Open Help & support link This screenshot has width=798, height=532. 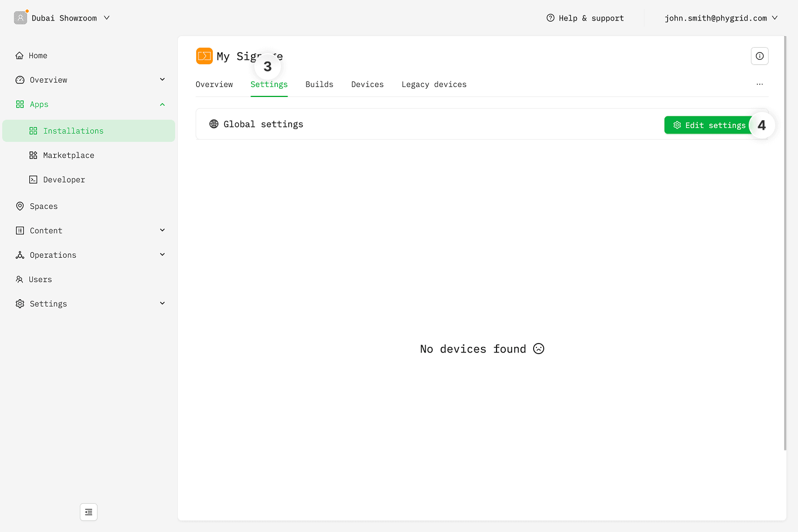[585, 18]
